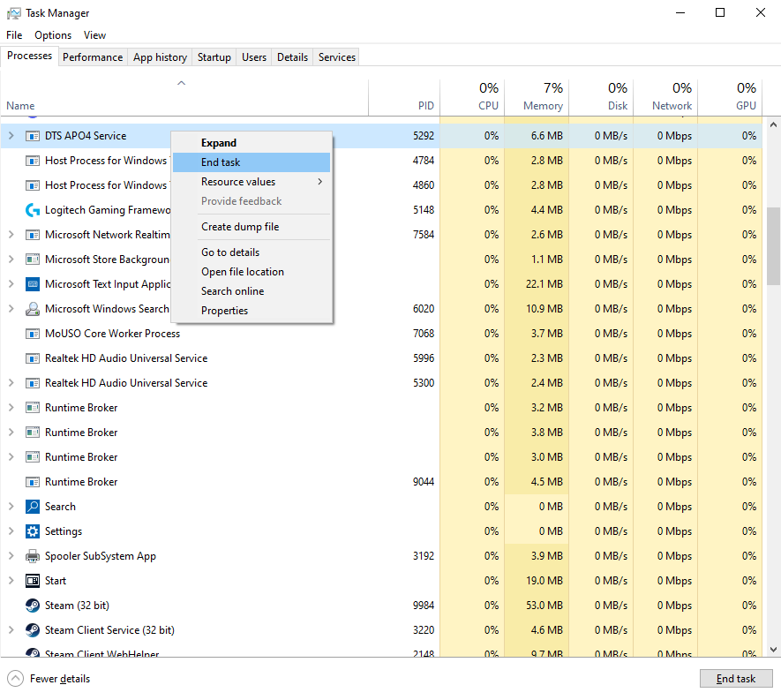Choose Go to details in context menu
The image size is (781, 700).
click(x=252, y=252)
